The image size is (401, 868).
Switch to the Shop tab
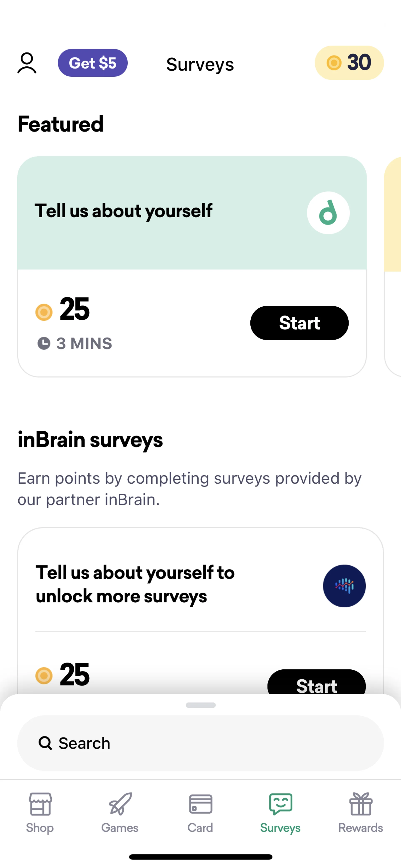click(x=40, y=812)
